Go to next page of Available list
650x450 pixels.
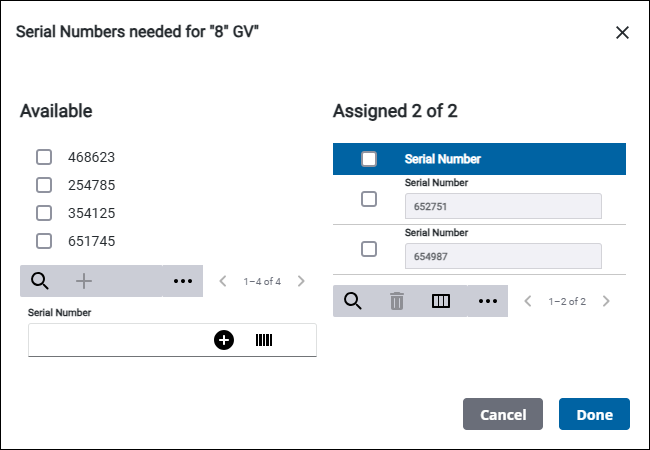(301, 282)
